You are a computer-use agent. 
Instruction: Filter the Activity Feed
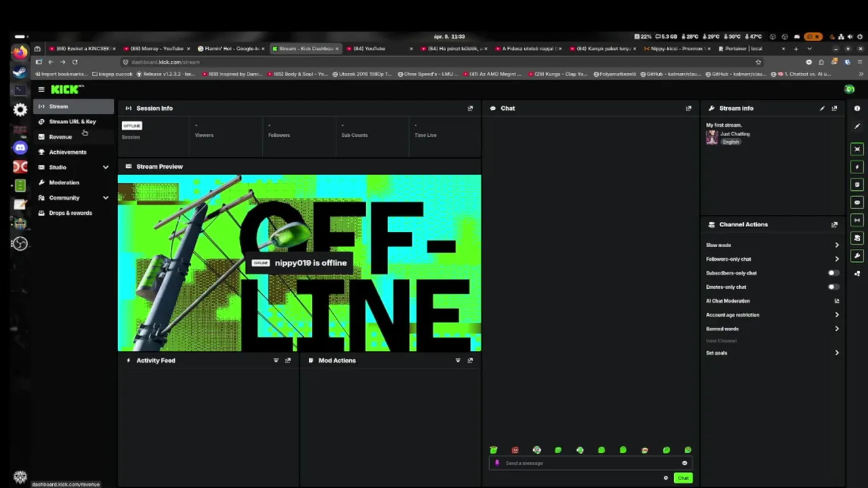(x=276, y=361)
